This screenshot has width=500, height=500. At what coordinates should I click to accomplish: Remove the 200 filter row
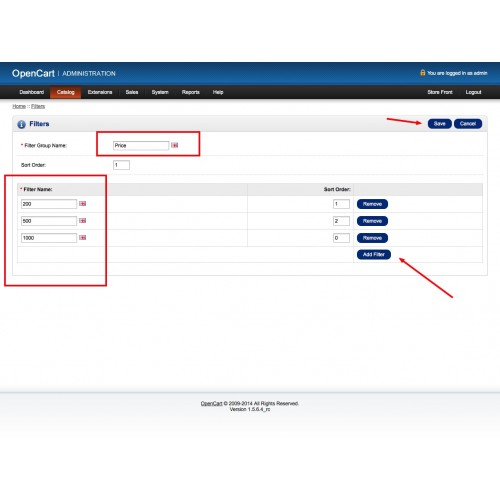point(372,204)
